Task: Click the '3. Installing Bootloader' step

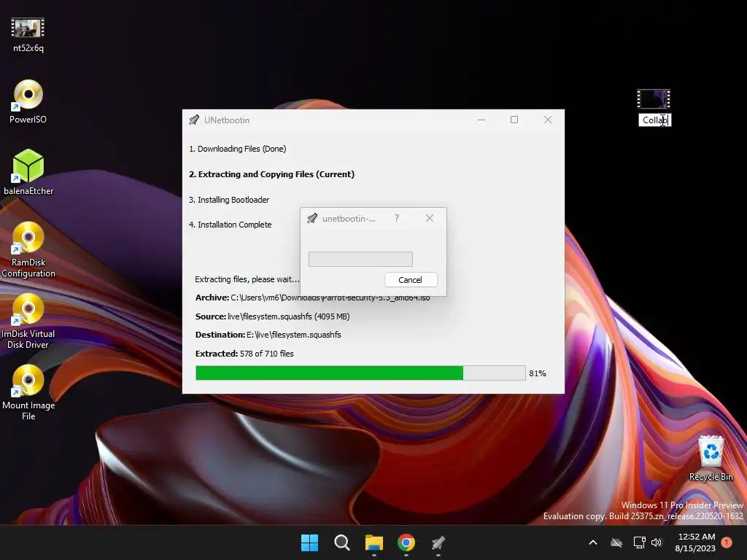Action: (229, 200)
